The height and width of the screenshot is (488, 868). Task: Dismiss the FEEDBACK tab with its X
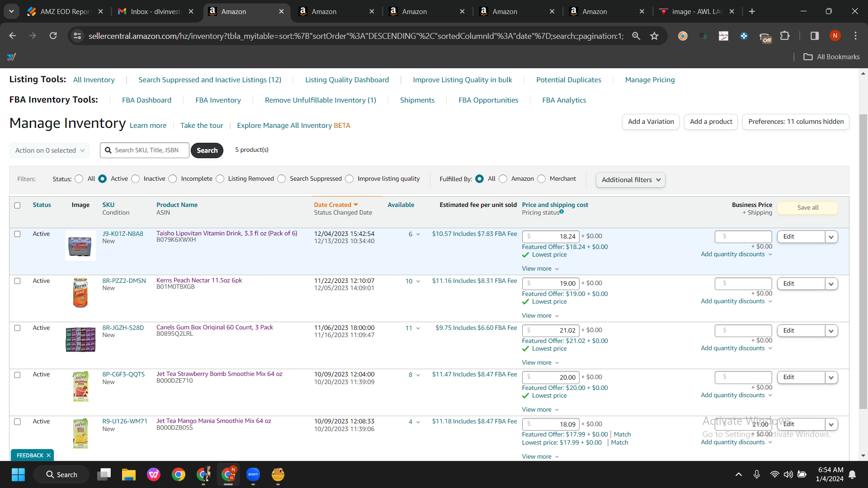click(48, 455)
